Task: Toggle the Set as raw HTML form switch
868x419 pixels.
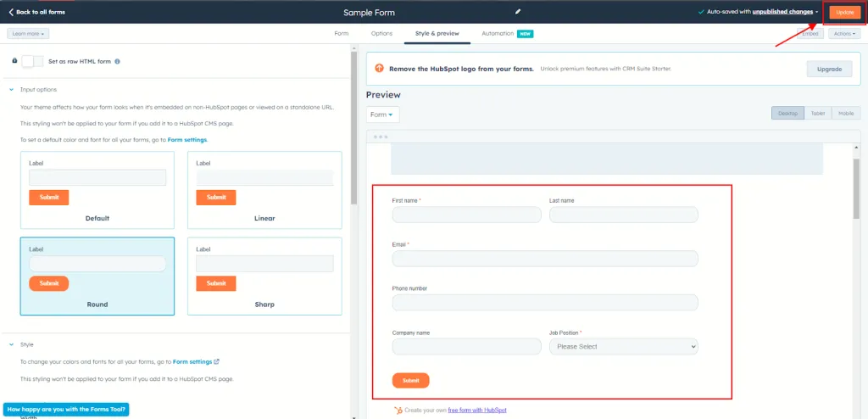Action: [32, 62]
